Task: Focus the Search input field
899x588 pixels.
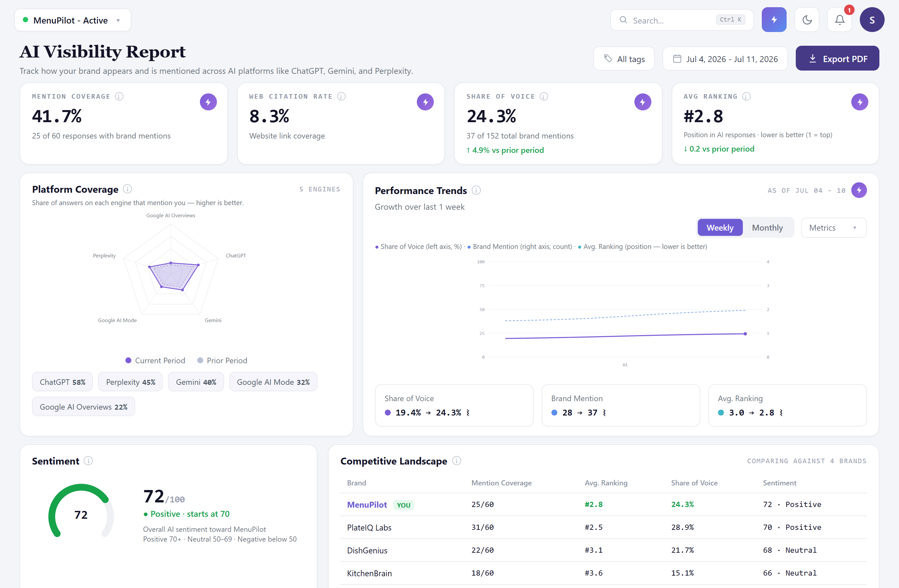Action: tap(682, 20)
